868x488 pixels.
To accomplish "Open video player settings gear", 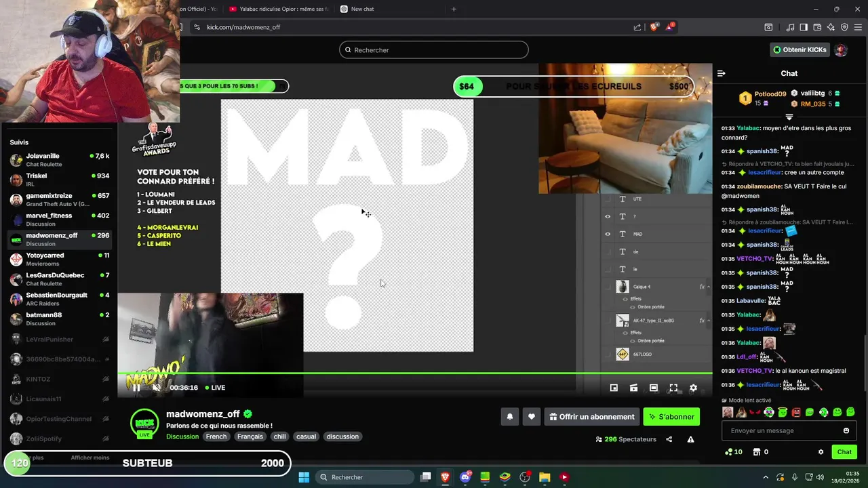I will coord(693,388).
